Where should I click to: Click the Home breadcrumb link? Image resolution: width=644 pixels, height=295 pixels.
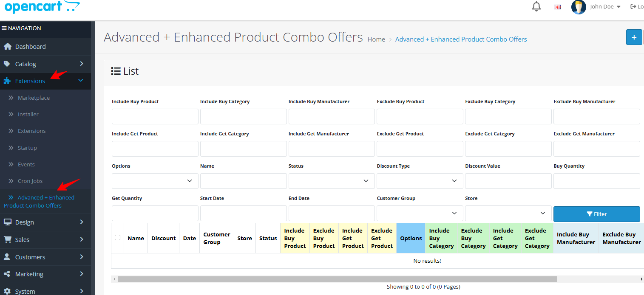(376, 39)
